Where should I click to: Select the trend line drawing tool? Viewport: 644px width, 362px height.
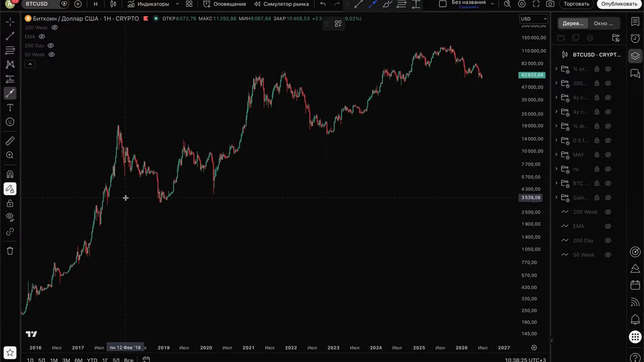pos(10,36)
